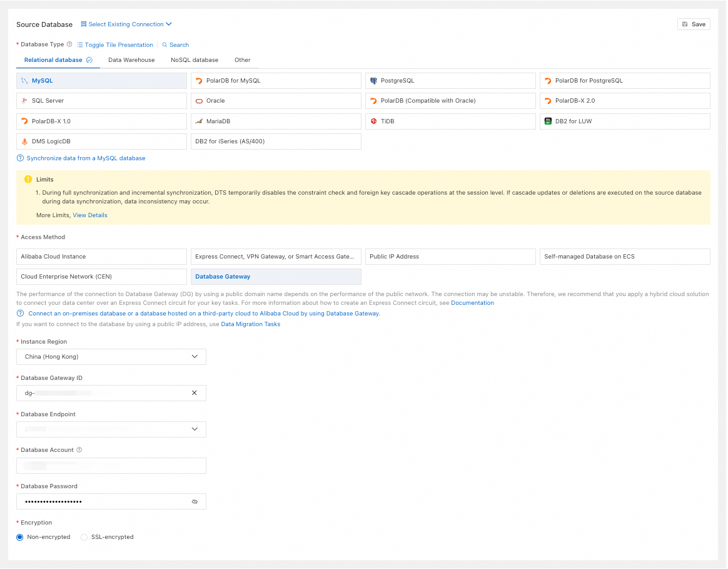728x569 pixels.
Task: Clear the Database Gateway ID value
Action: tap(195, 393)
